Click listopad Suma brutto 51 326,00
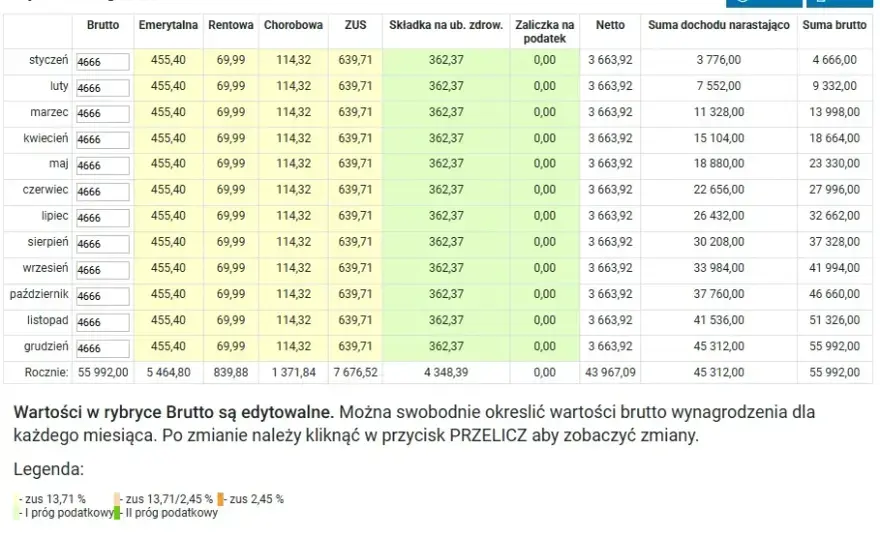This screenshot has height=540, width=880. (x=835, y=320)
